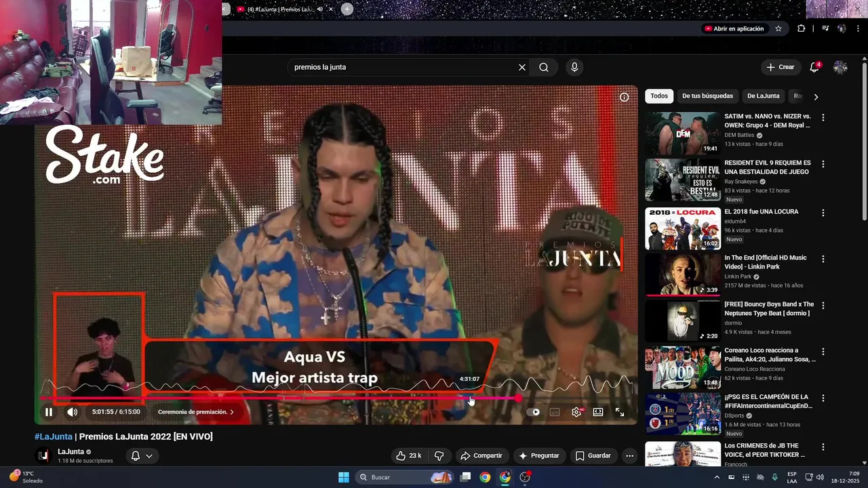The width and height of the screenshot is (868, 488).
Task: Open options for the Resident Evil 9 video
Action: pos(823,164)
